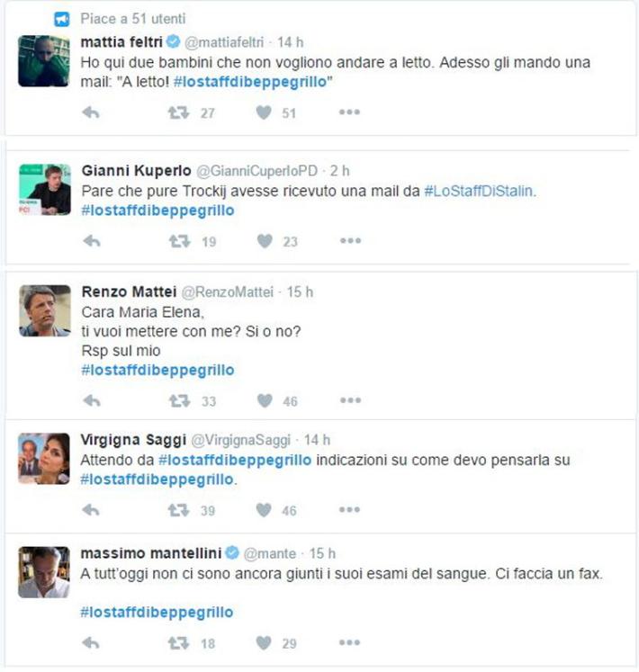Retweet Virgigna Saggi's tweet
This screenshot has height=672, width=639.
click(x=179, y=510)
